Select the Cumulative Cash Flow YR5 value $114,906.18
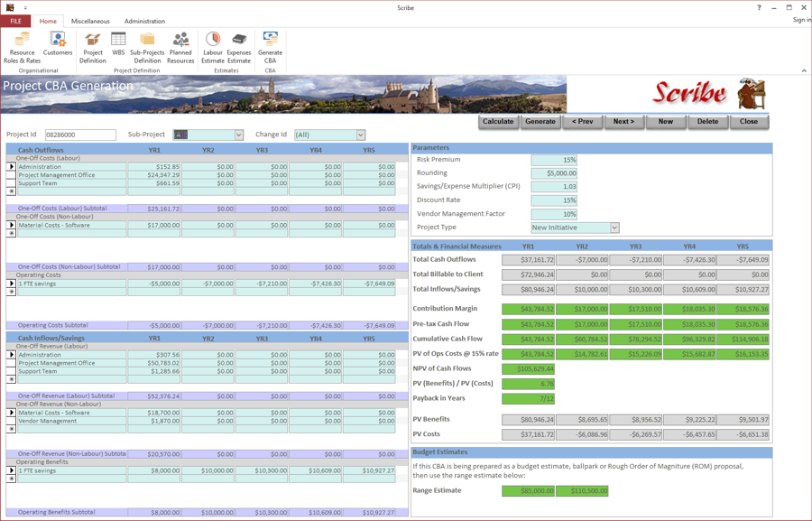Screen dimensions: 812x521 [x=743, y=340]
